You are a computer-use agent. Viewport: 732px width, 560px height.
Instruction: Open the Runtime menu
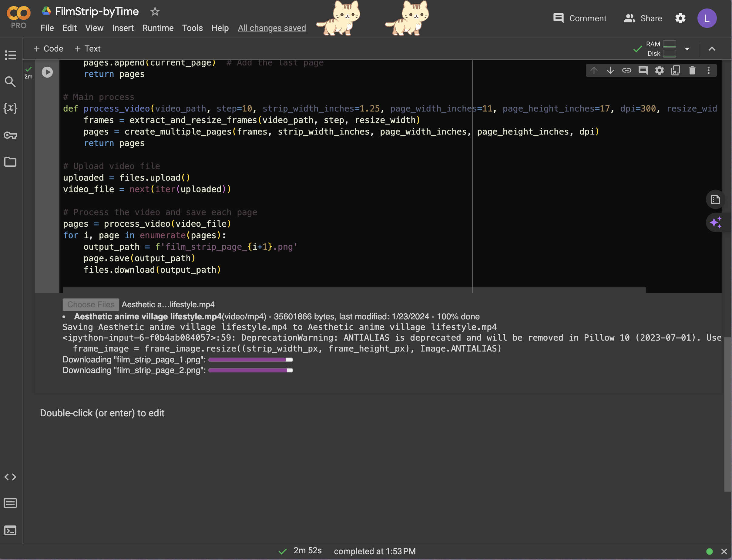pos(158,28)
